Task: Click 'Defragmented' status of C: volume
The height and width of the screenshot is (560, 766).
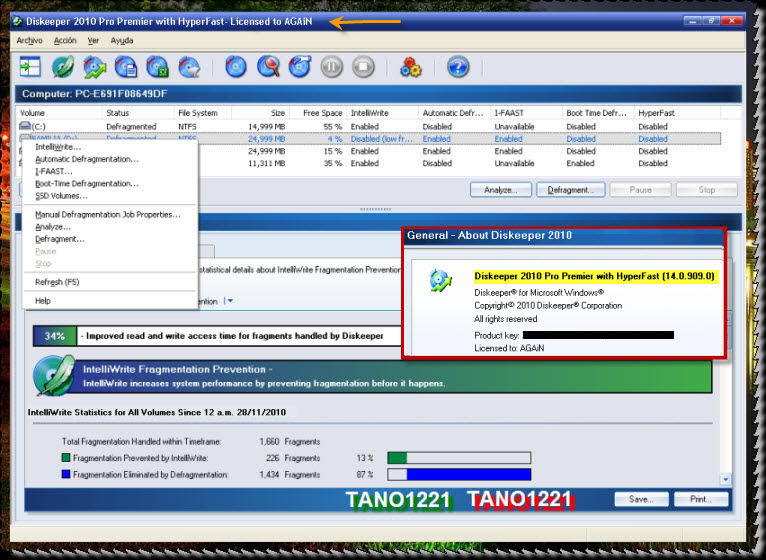Action: tap(131, 127)
